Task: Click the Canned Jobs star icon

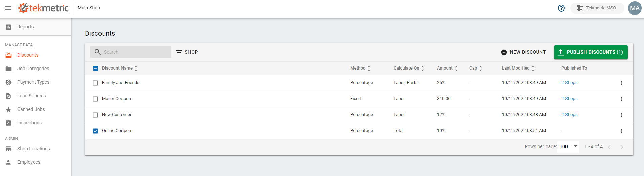Action: tap(8, 110)
